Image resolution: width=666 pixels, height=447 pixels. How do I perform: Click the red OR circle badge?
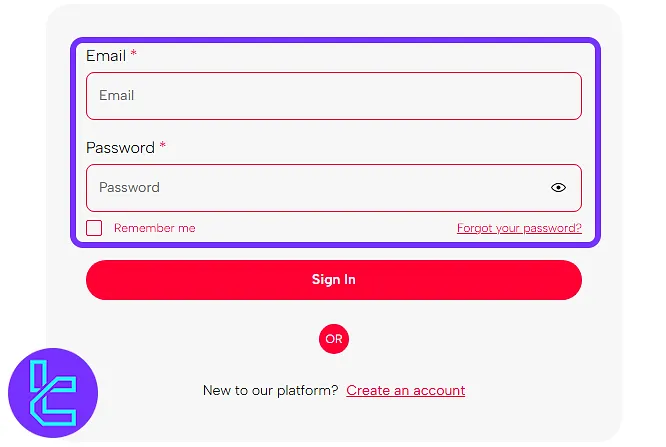(334, 339)
